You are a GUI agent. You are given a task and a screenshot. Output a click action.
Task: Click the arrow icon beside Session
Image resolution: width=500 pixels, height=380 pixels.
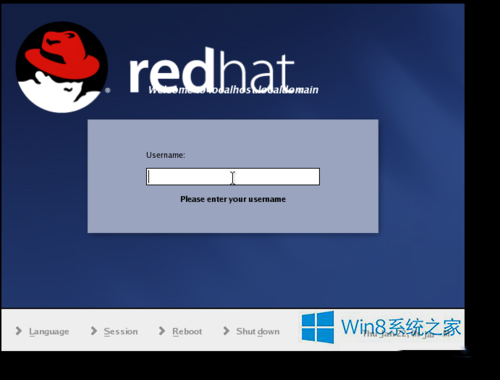point(94,331)
